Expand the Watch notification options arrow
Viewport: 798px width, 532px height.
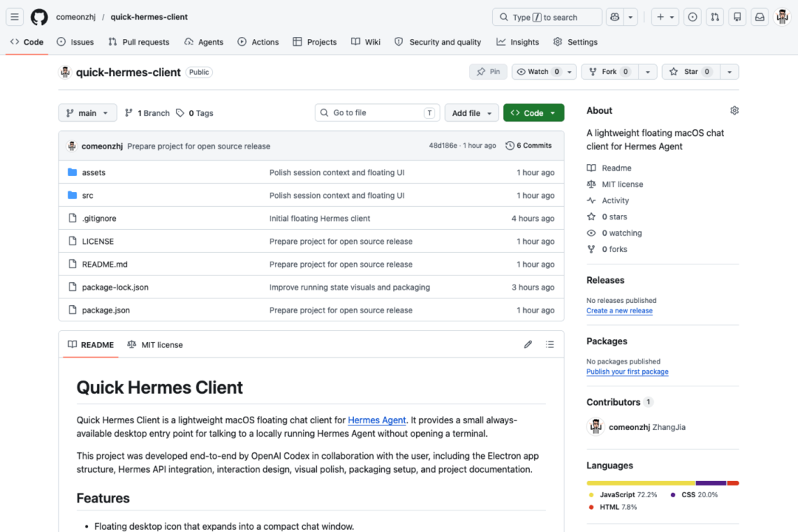570,72
